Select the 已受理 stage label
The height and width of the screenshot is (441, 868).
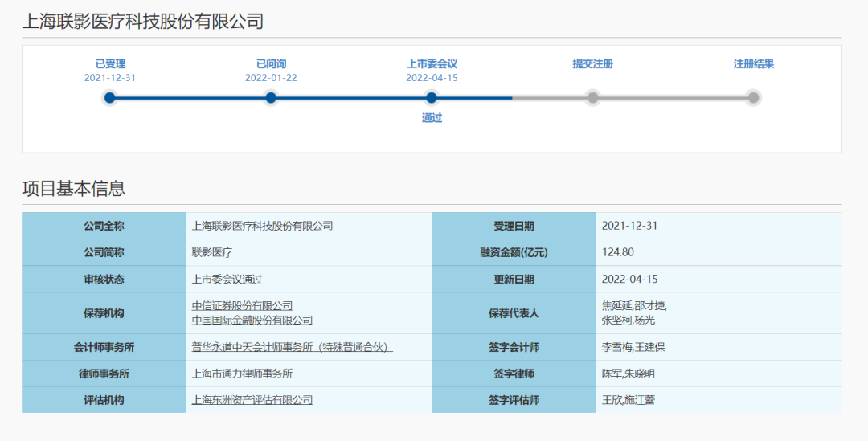coord(110,63)
